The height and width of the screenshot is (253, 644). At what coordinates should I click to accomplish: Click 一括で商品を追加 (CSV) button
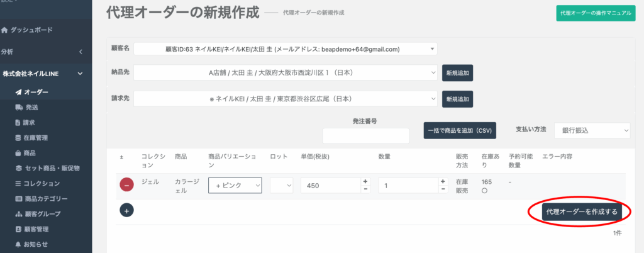pyautogui.click(x=460, y=131)
